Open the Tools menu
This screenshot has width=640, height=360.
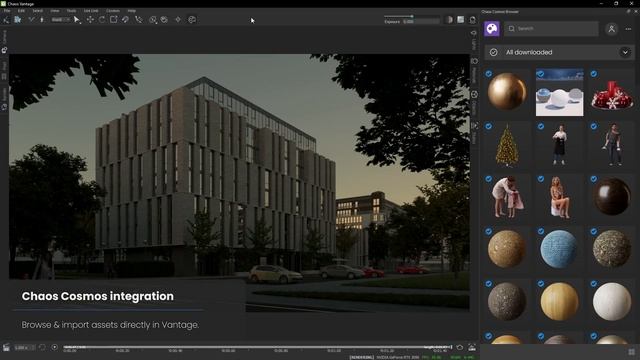pyautogui.click(x=71, y=11)
